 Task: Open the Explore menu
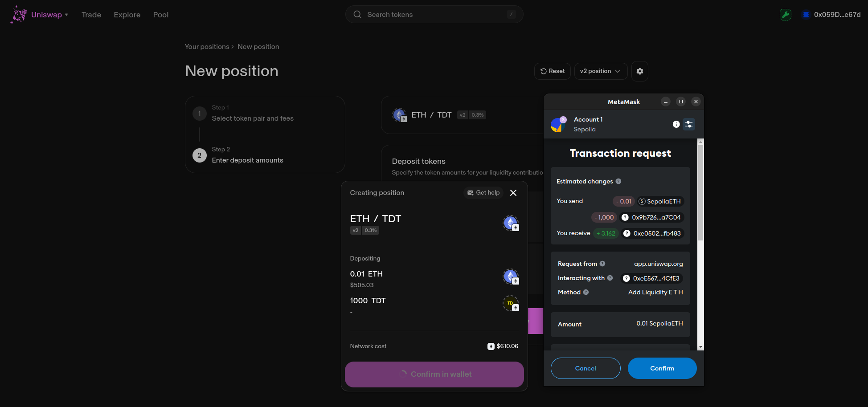coord(127,15)
